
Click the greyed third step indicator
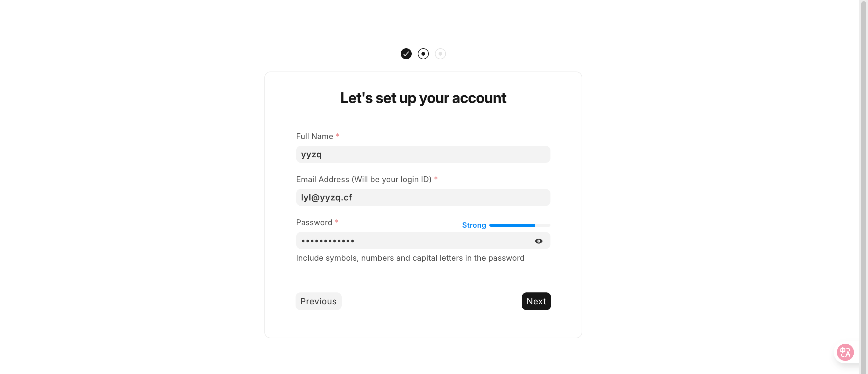tap(440, 54)
